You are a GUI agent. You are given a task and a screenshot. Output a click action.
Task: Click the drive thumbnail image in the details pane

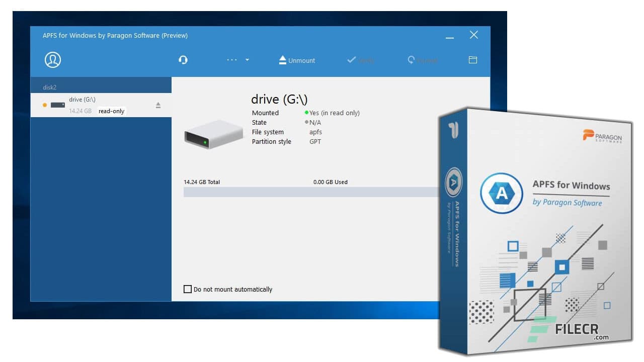[x=213, y=133]
